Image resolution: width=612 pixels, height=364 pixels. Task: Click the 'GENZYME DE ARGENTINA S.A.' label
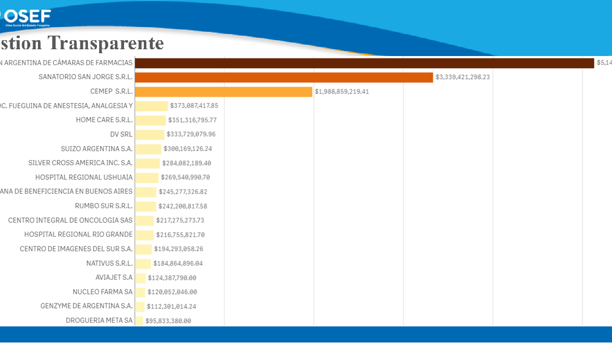(x=86, y=306)
